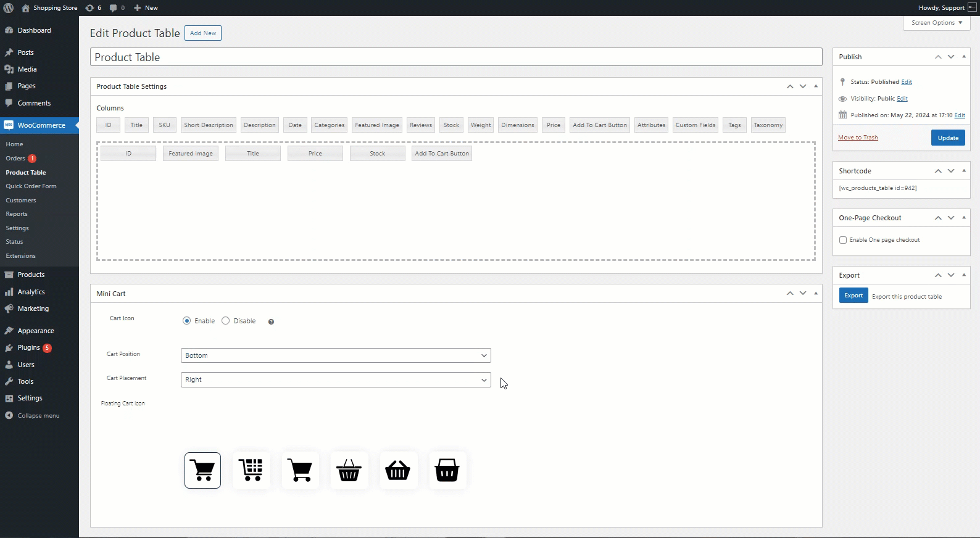
Task: Click the WooCommerce logo icon
Action: coord(9,125)
